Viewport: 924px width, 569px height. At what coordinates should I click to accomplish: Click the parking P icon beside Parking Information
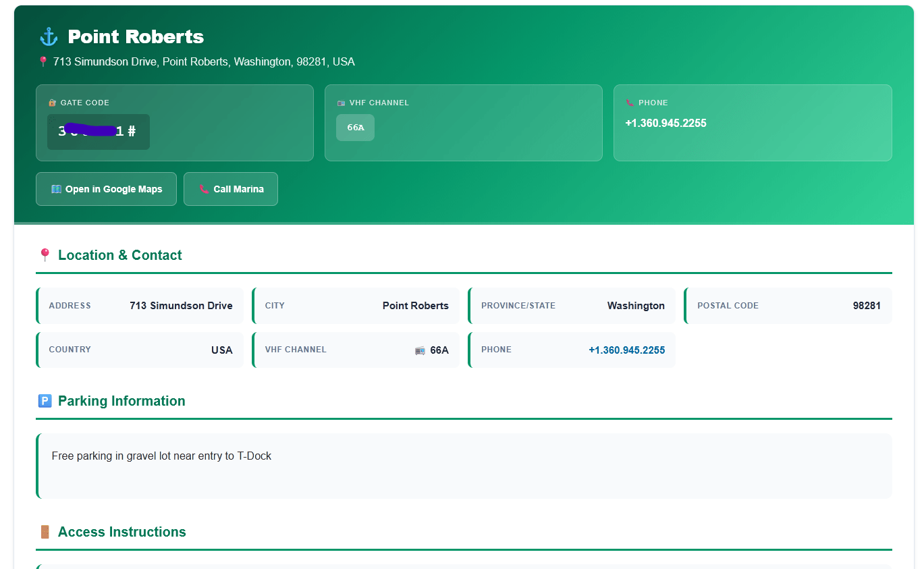pos(45,401)
